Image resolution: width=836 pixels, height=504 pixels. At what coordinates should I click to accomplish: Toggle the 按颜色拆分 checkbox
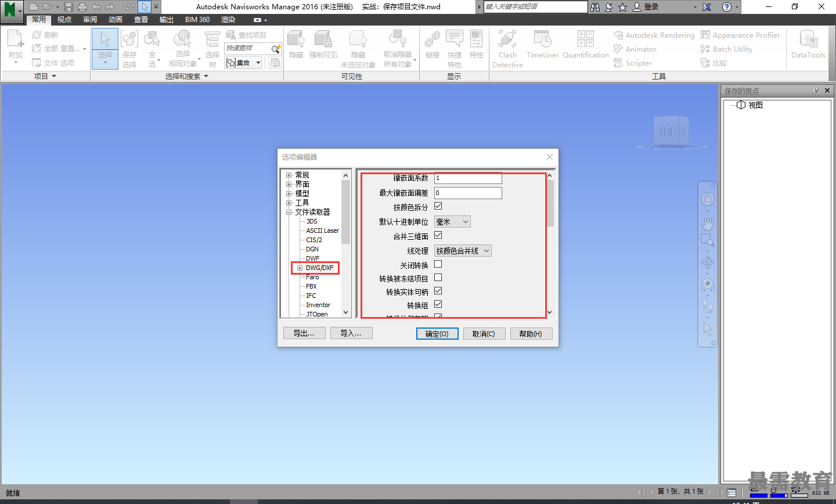coord(438,206)
